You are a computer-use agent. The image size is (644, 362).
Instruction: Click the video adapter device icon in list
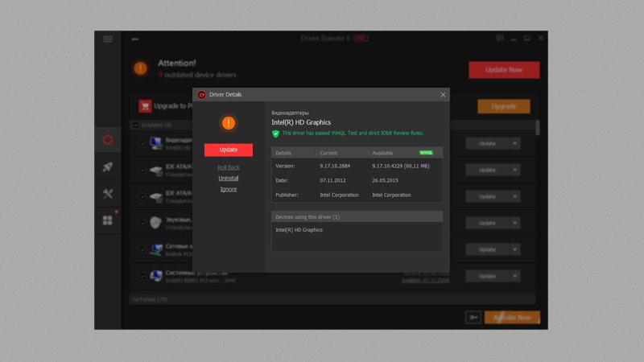pyautogui.click(x=155, y=143)
